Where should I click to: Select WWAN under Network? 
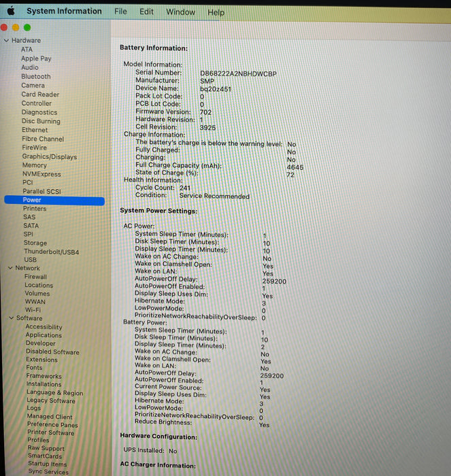[x=35, y=301]
